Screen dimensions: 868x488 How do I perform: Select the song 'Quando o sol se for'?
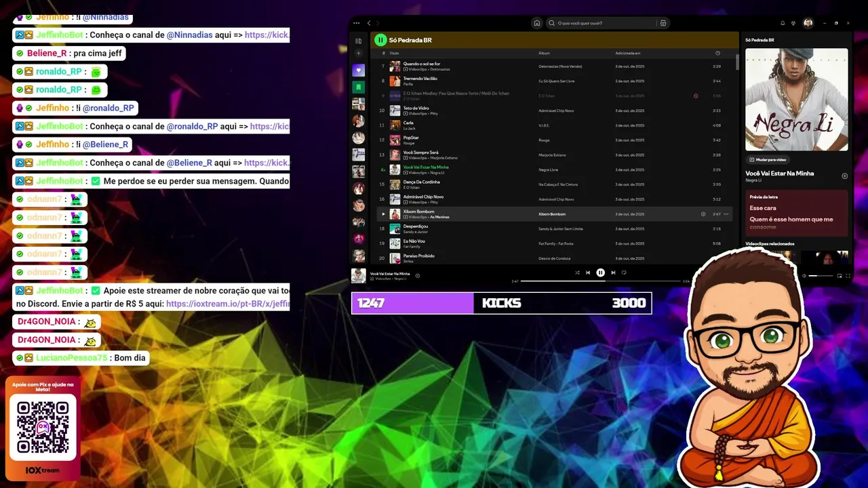tap(422, 64)
